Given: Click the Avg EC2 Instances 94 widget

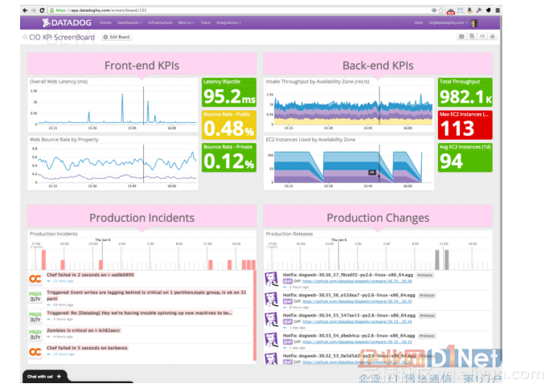Looking at the screenshot, I should pos(465,157).
